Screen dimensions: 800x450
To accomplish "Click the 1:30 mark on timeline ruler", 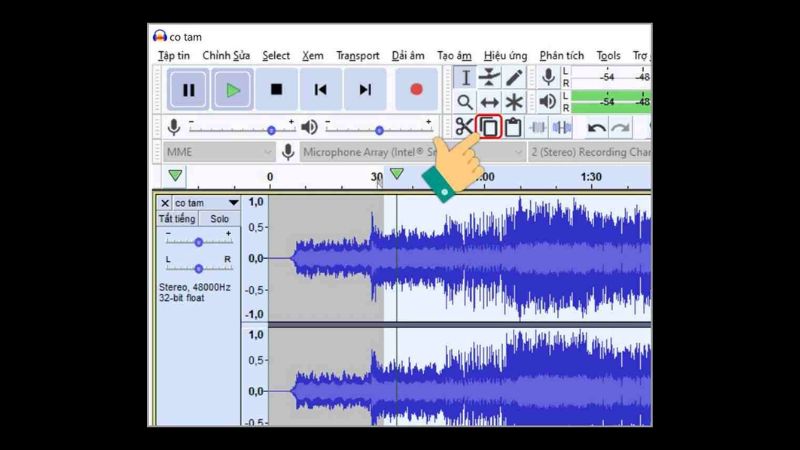I will pyautogui.click(x=591, y=177).
